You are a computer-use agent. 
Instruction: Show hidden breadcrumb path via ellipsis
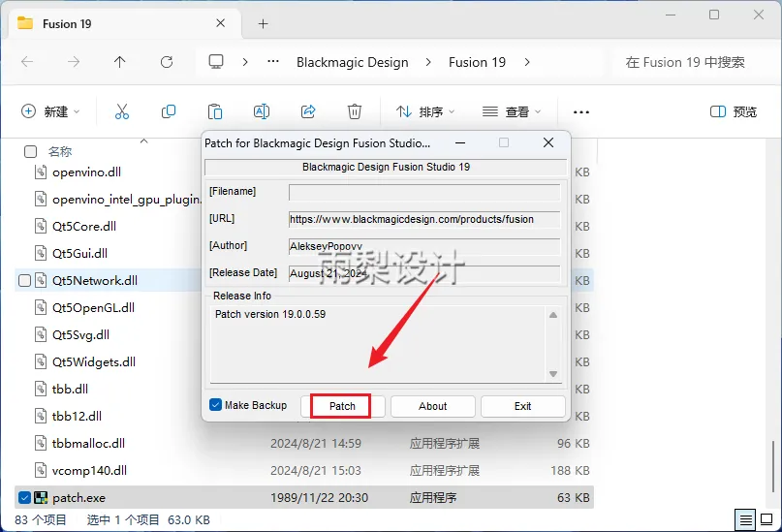tap(273, 62)
